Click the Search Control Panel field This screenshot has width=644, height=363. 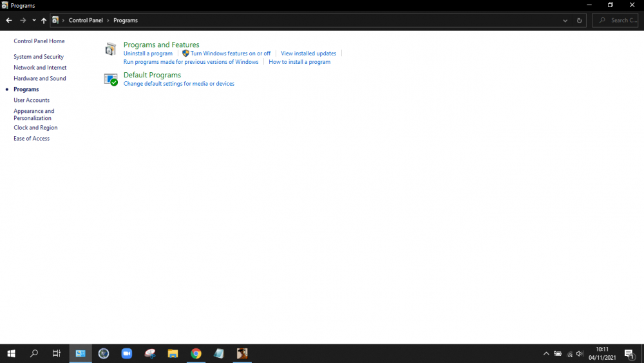tap(615, 20)
